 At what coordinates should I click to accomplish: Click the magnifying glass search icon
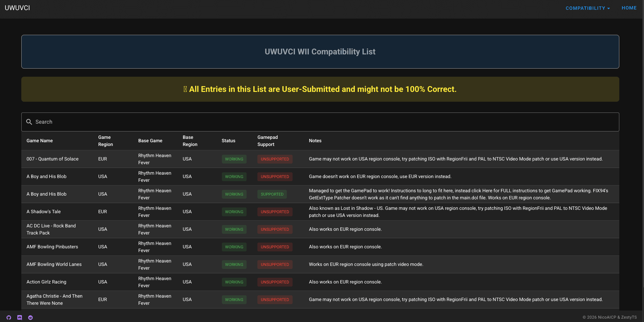29,122
